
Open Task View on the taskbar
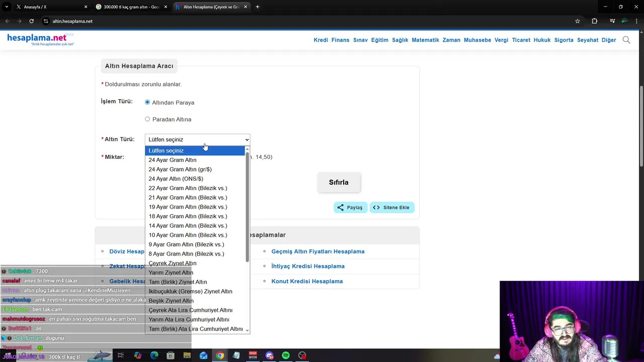[121, 355]
